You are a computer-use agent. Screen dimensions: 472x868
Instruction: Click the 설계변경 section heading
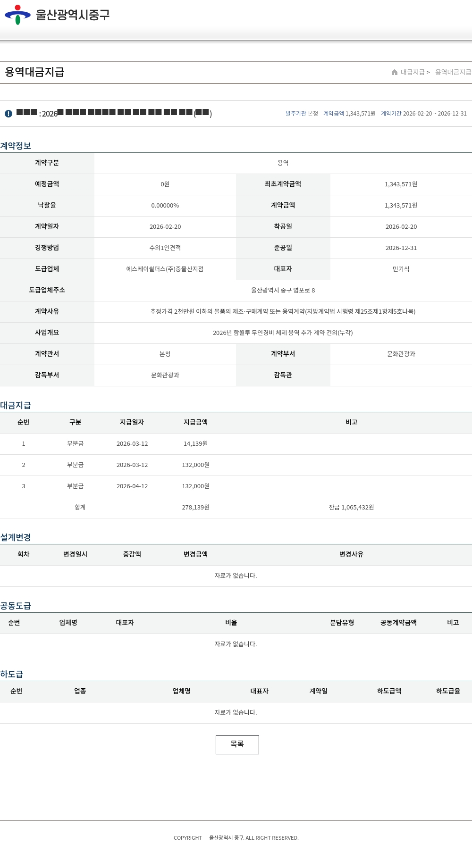coord(16,537)
